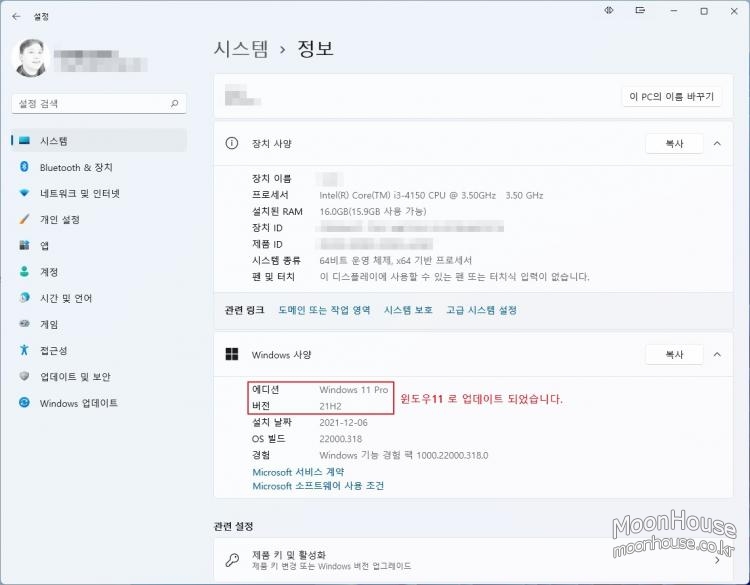
Task: Open Microsoft 서비스 계약 link
Action: 298,472
